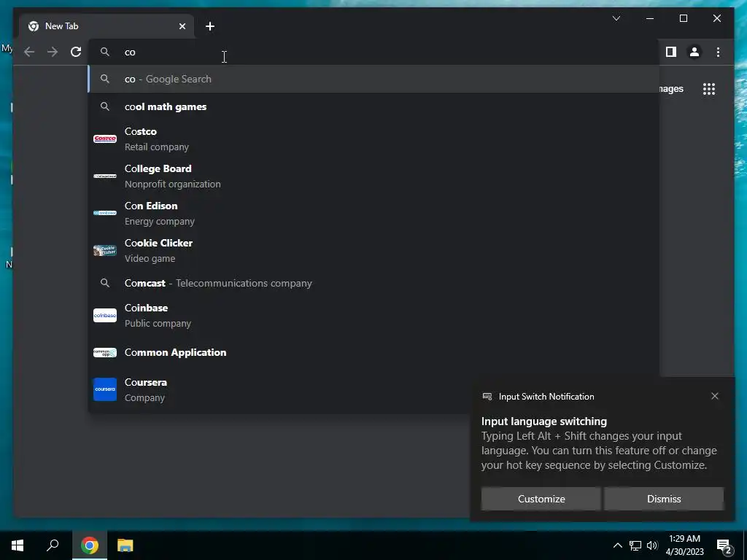Image resolution: width=747 pixels, height=560 pixels.
Task: Open Chrome three-dot menu
Action: 718,52
